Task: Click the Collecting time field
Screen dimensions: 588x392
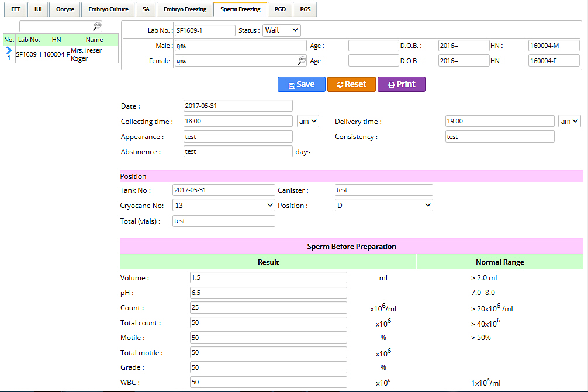Action: (238, 121)
